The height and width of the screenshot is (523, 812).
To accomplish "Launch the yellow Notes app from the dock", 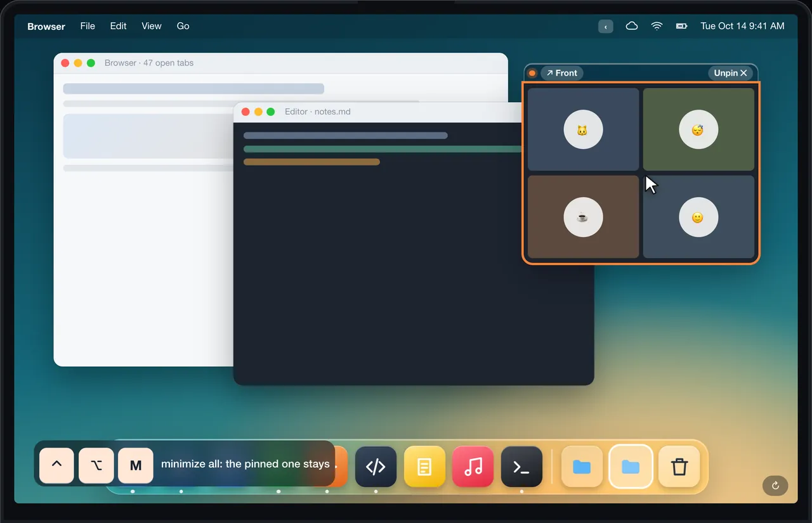I will (424, 467).
